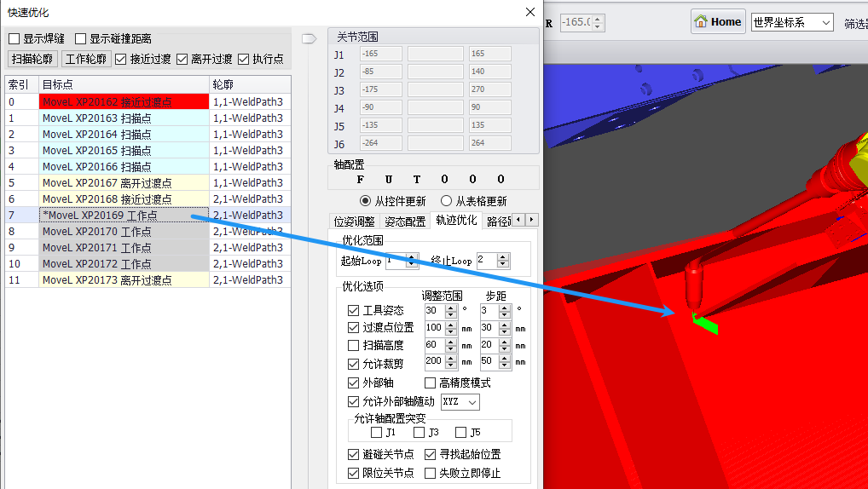Switch to the 位姿调整 tab
Image resolution: width=868 pixels, height=489 pixels.
tap(354, 221)
